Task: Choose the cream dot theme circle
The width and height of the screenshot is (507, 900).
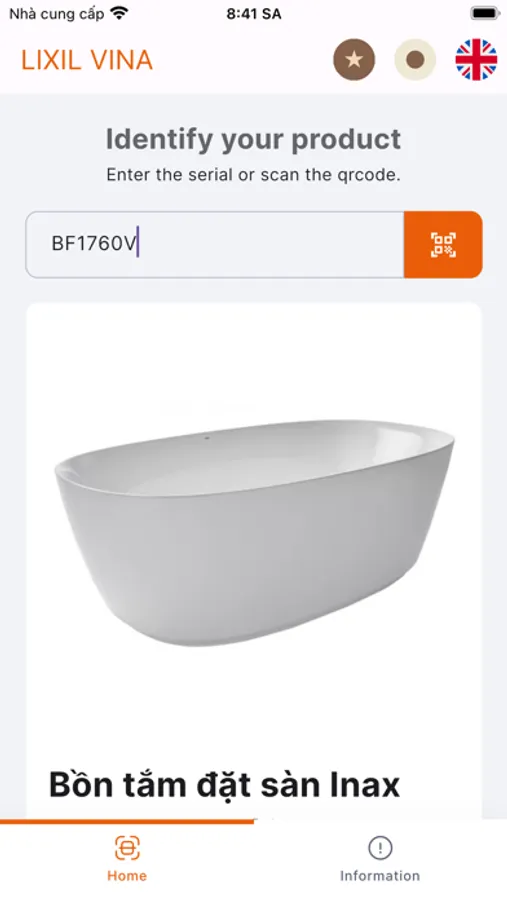Action: coord(415,59)
